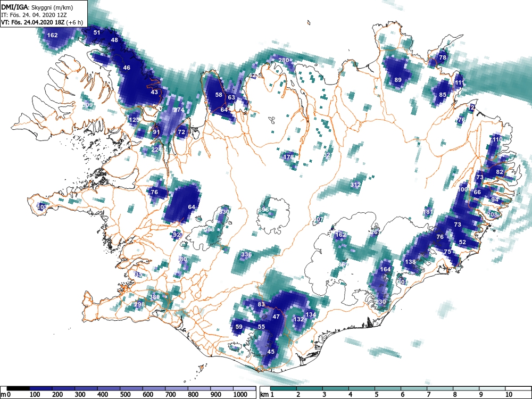Click the visibility value 164 on the map
Image resolution: width=532 pixels, height=399 pixels.
click(x=385, y=269)
